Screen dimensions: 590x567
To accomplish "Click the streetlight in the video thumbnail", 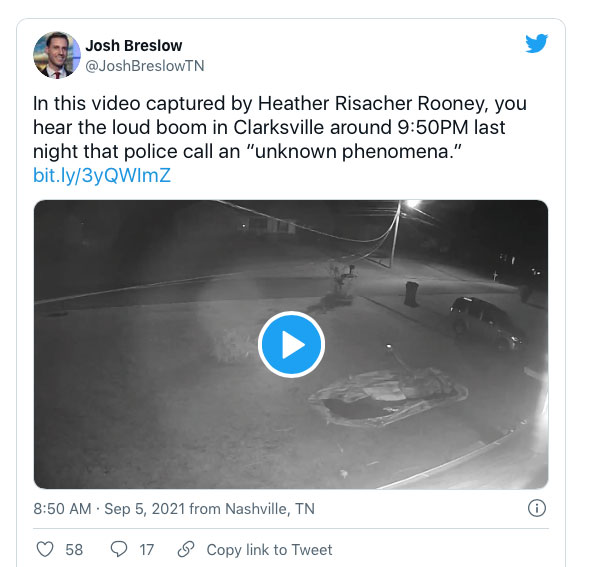I will [x=413, y=204].
